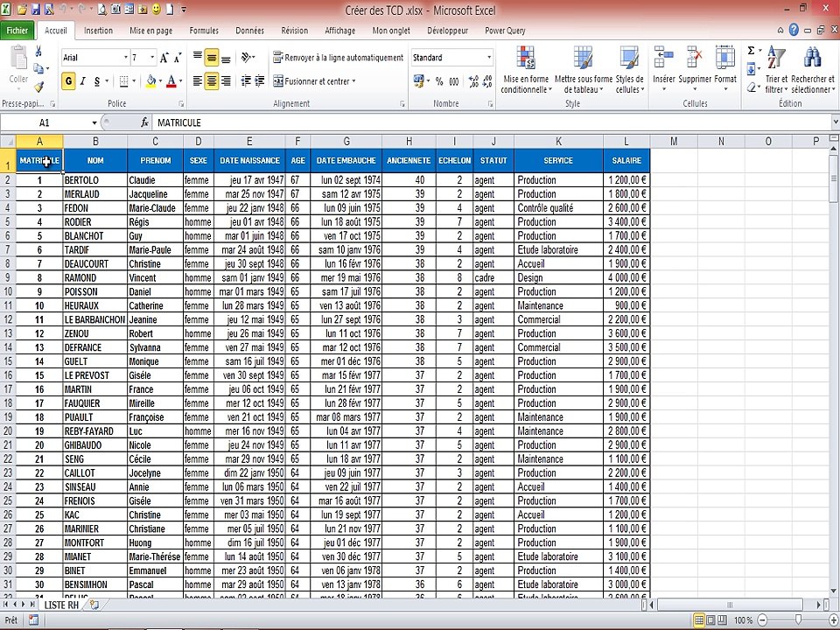Open the Format cells menu

[x=725, y=70]
